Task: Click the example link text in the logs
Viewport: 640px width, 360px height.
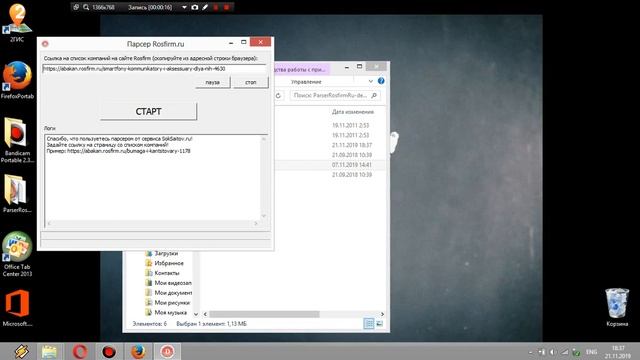Action: [x=129, y=151]
